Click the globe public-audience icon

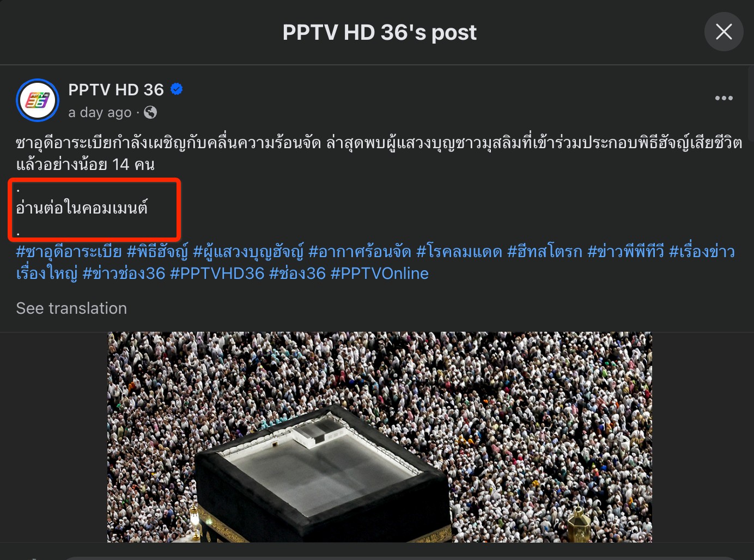(x=150, y=112)
